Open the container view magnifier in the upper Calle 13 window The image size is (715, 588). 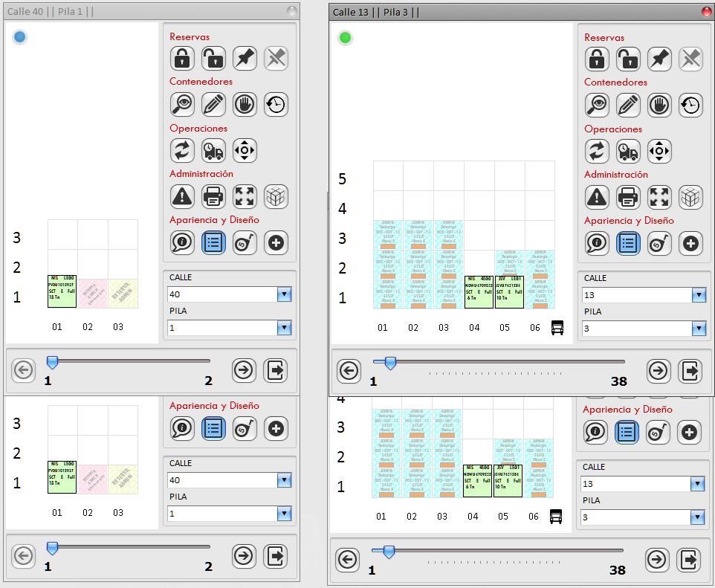597,106
